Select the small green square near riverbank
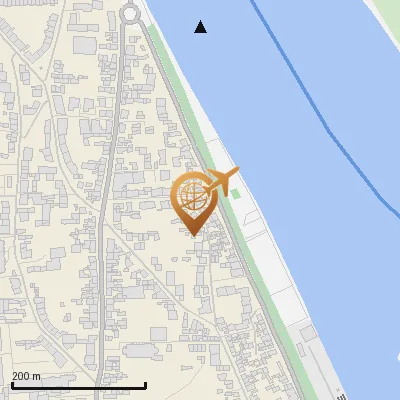Viewport: 400px width, 400px height. 236,194
